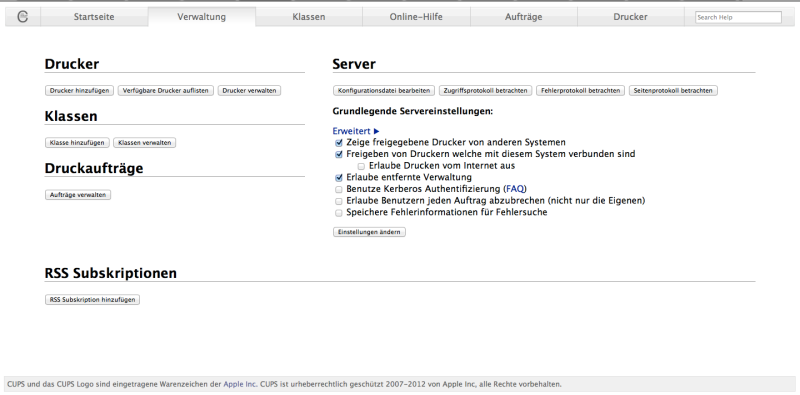Follow the Apple Inc. footer link

click(240, 384)
